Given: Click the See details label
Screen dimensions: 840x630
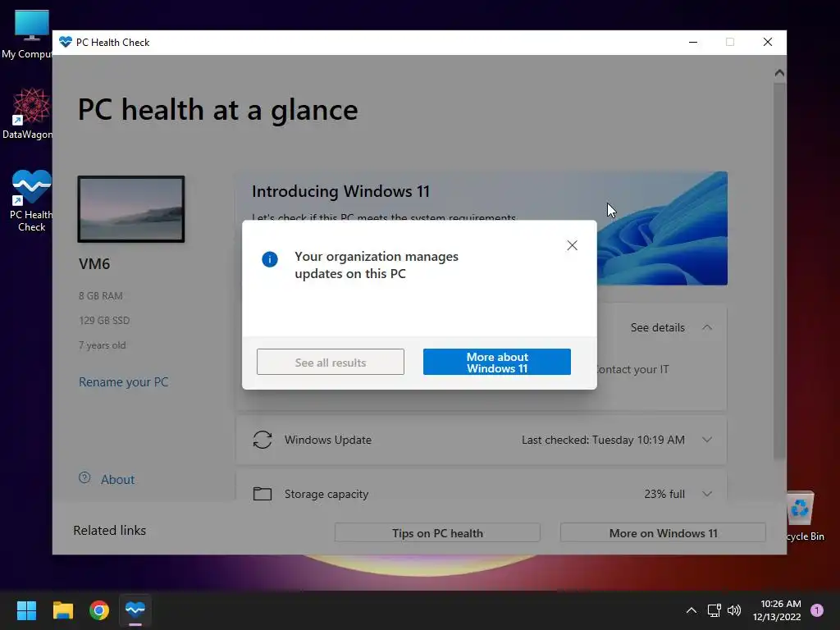Looking at the screenshot, I should (x=657, y=327).
